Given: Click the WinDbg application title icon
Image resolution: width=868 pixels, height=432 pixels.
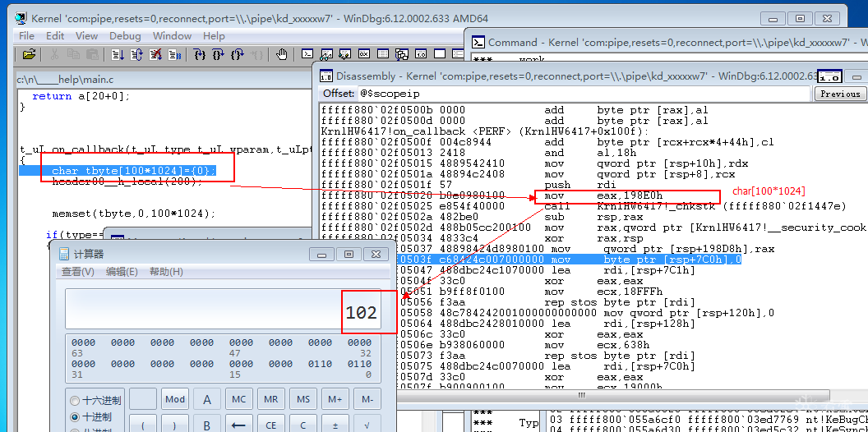Looking at the screenshot, I should click(x=21, y=18).
